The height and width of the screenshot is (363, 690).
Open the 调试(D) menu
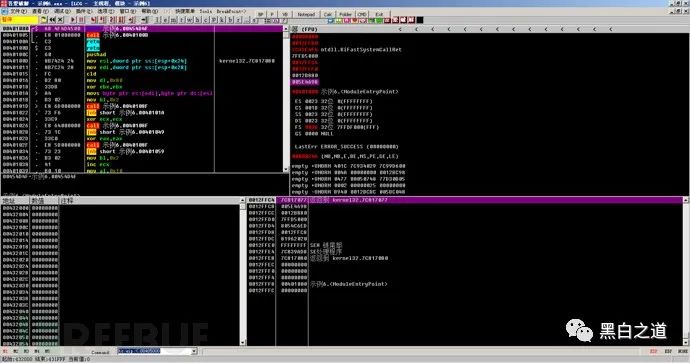pyautogui.click(x=62, y=11)
